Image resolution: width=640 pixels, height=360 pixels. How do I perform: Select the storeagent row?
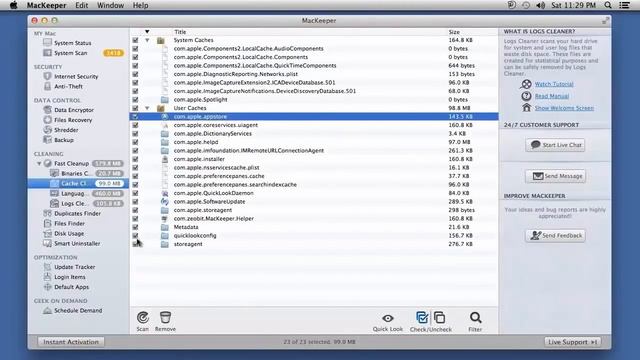(314, 244)
